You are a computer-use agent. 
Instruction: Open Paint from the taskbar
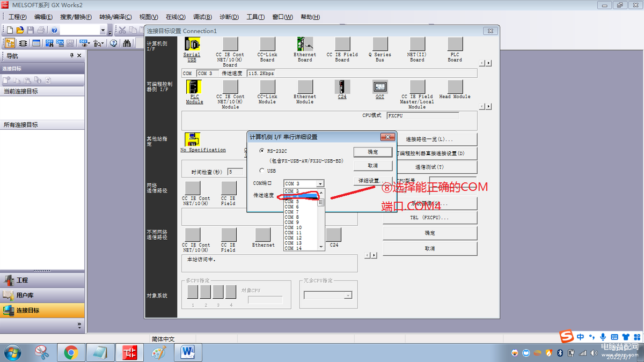[159, 352]
